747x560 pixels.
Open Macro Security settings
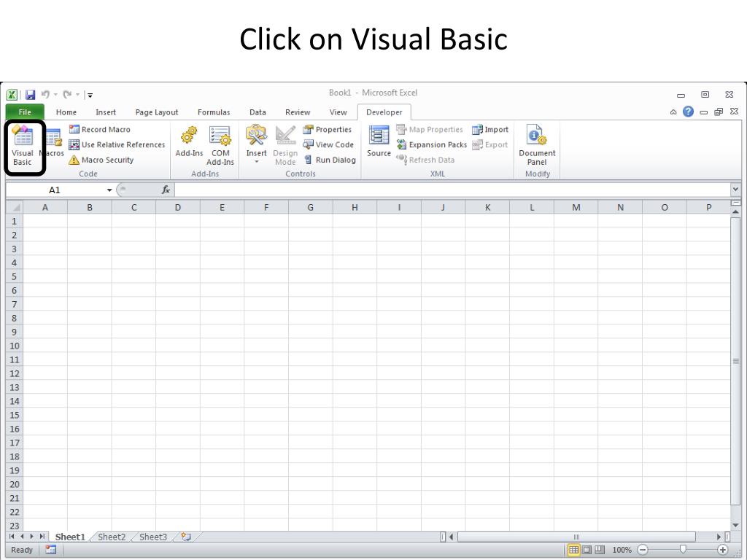[x=101, y=160]
